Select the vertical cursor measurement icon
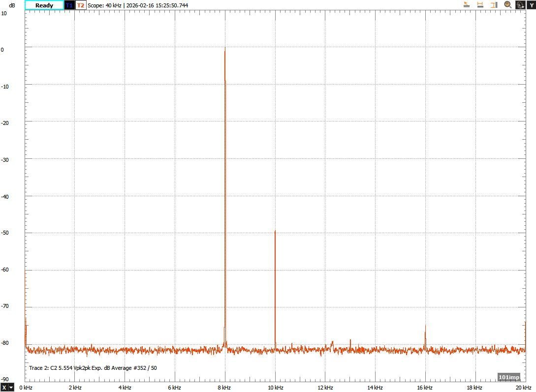 coord(493,5)
